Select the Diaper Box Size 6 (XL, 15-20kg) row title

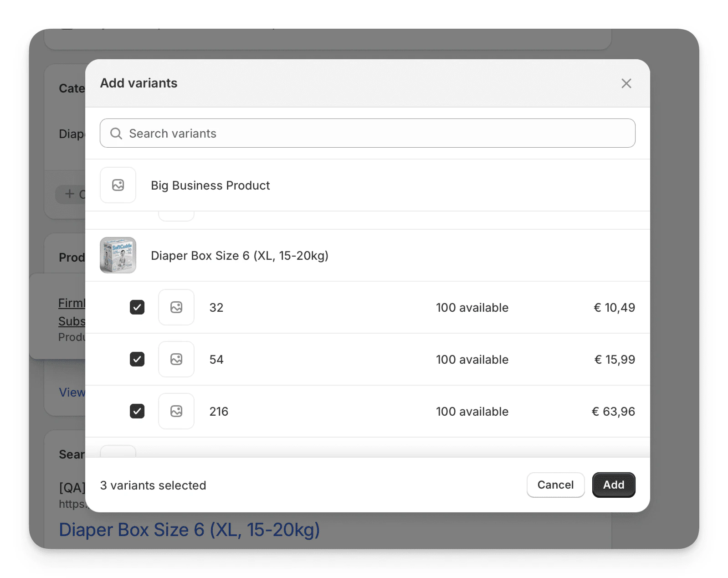click(240, 256)
